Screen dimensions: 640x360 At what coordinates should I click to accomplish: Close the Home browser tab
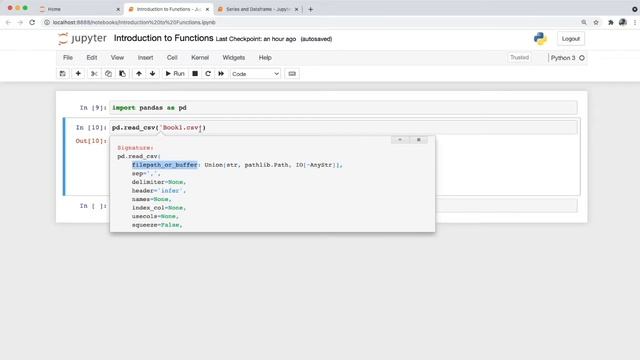(x=118, y=9)
